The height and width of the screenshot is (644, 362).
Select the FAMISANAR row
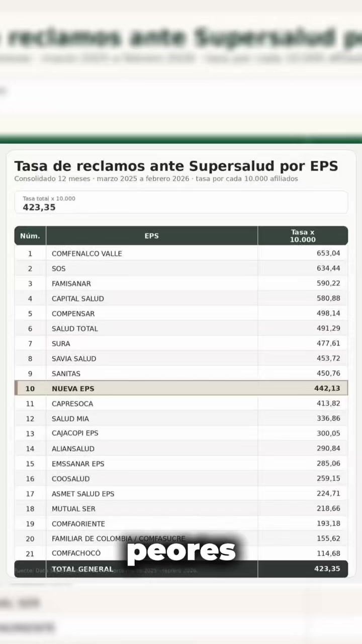[x=181, y=283]
